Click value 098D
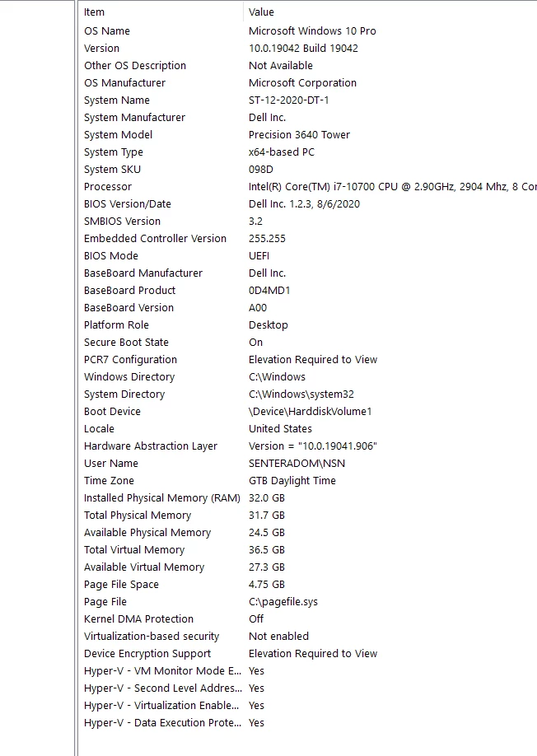Viewport: 537px width, 756px height. tap(261, 170)
